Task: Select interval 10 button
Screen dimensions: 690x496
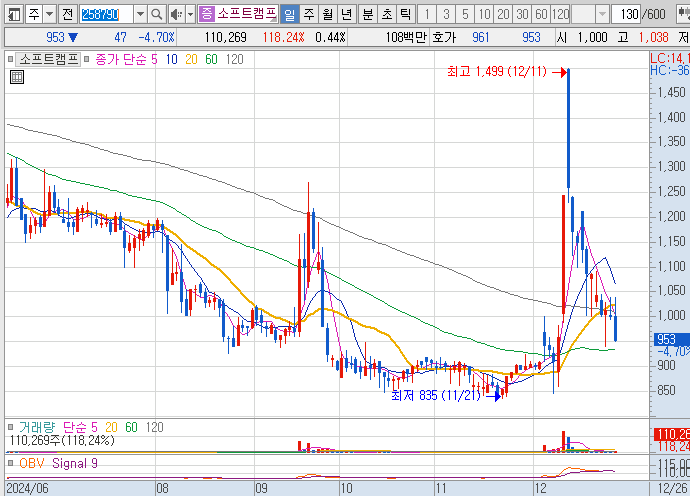Action: click(484, 15)
